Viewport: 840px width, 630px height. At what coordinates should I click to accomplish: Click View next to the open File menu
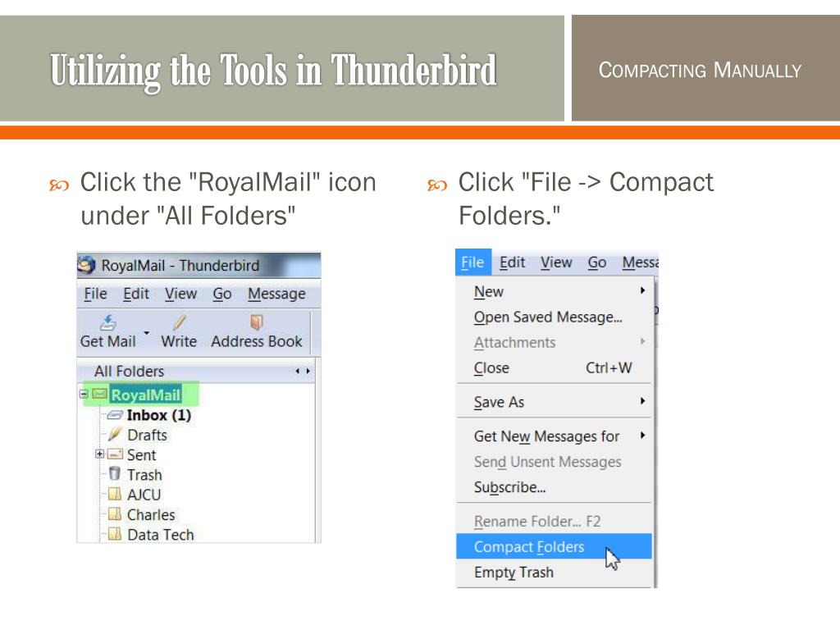point(556,262)
